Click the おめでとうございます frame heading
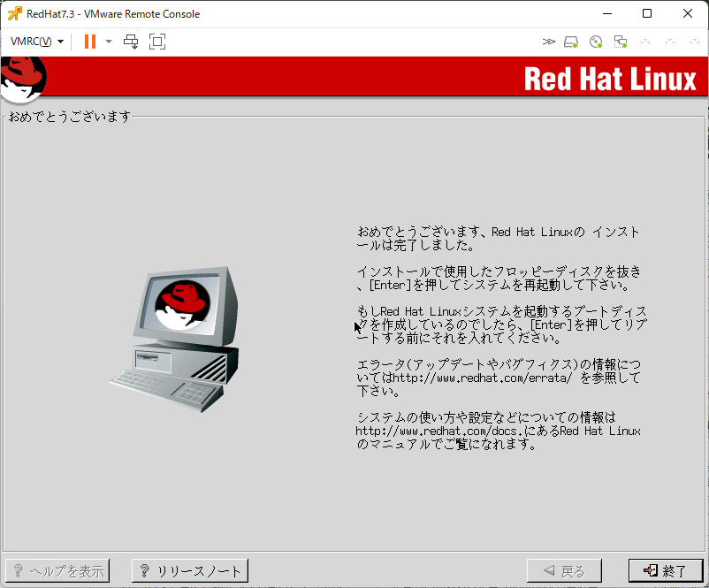 pos(70,117)
